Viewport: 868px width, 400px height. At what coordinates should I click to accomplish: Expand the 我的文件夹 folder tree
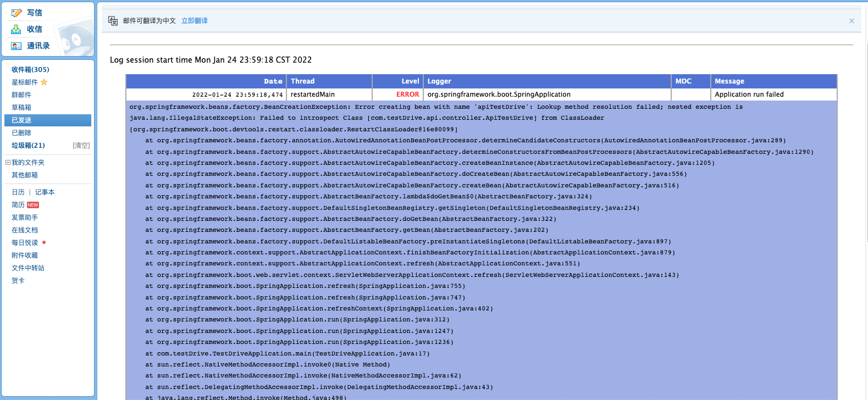8,163
